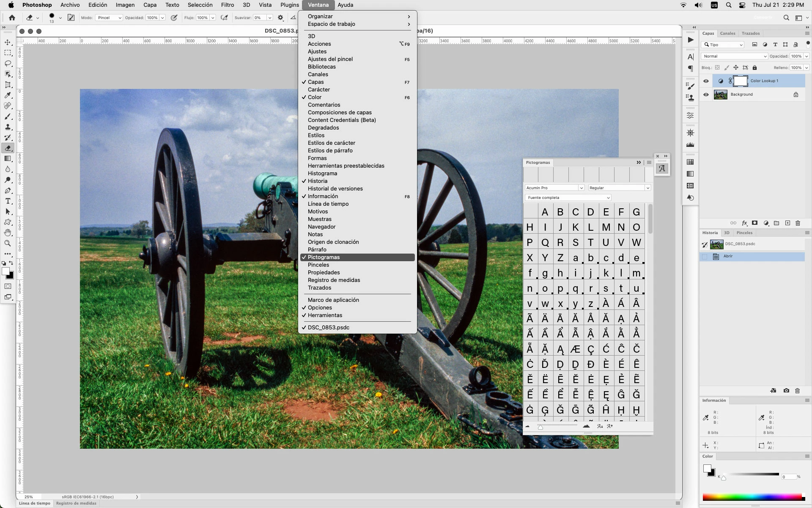Screen dimensions: 812x508
Task: Select the Lasso tool
Action: (x=8, y=63)
